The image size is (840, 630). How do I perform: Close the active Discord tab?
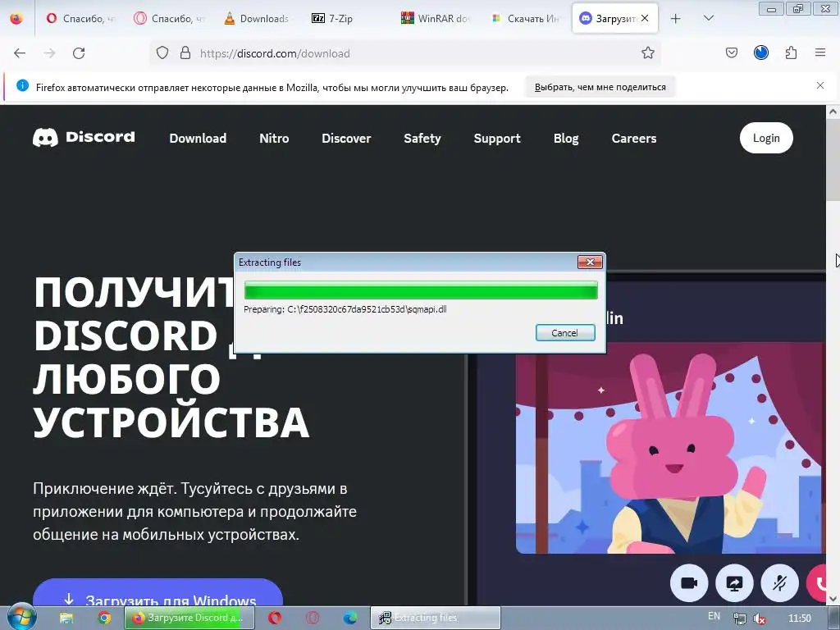645,18
